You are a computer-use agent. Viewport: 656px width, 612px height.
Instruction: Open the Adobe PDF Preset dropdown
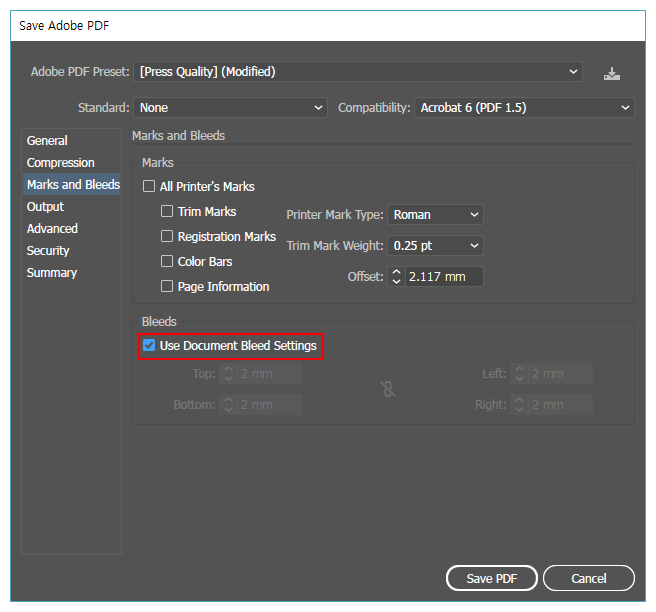[x=358, y=72]
